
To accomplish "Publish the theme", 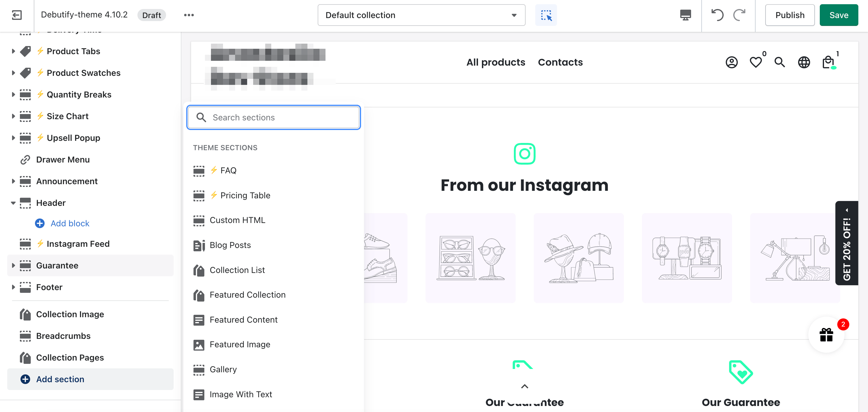I will point(790,15).
